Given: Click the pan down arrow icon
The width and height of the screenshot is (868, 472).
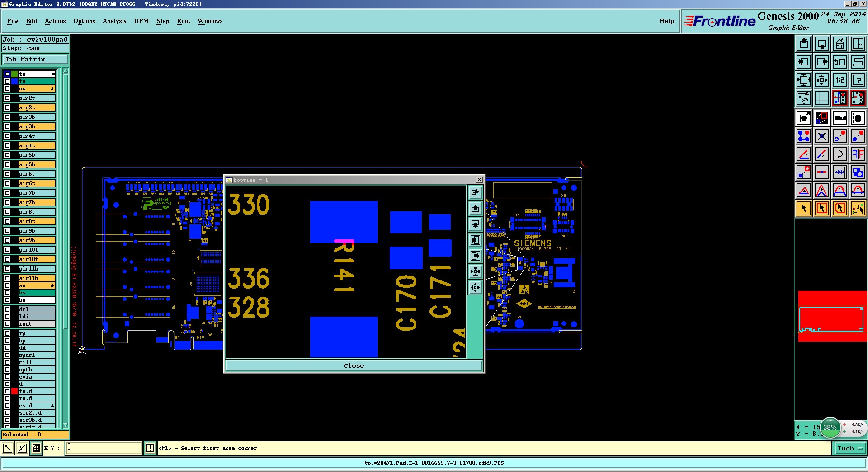Looking at the screenshot, I should [x=822, y=44].
